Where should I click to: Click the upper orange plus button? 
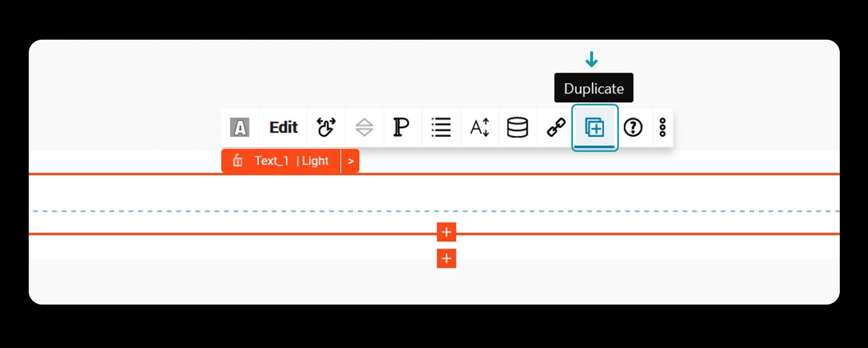pos(446,232)
